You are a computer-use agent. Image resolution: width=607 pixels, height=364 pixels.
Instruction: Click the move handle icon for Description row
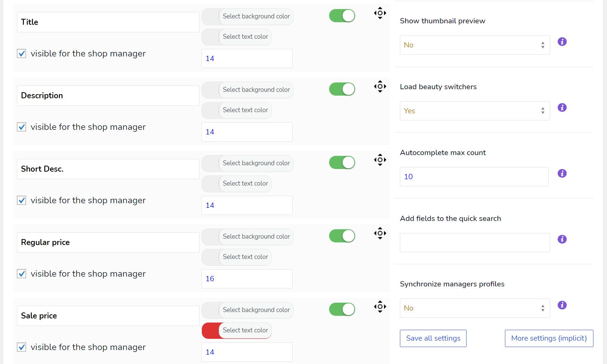click(x=380, y=87)
